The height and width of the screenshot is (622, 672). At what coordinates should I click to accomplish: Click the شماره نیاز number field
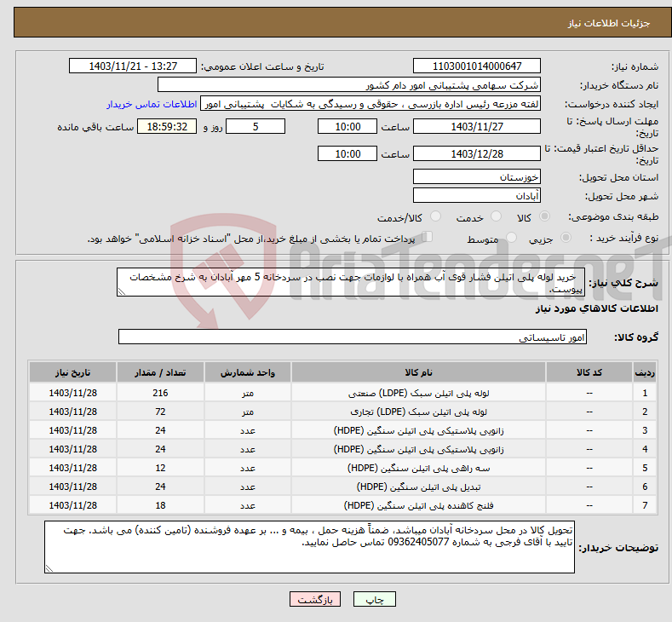(x=476, y=66)
